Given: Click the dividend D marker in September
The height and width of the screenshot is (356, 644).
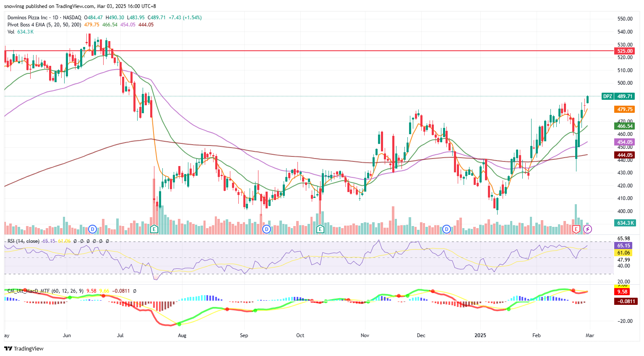Looking at the screenshot, I should [266, 229].
